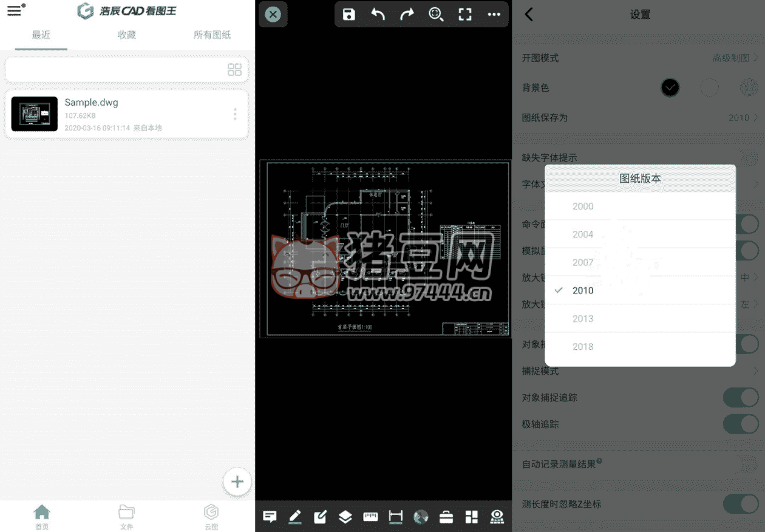Open the hamburger menu at top left
765x532 pixels.
[14, 11]
